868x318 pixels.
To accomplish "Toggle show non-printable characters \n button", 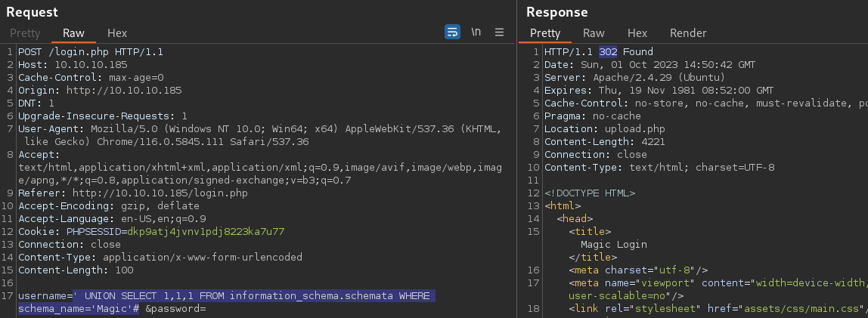I will pos(476,32).
